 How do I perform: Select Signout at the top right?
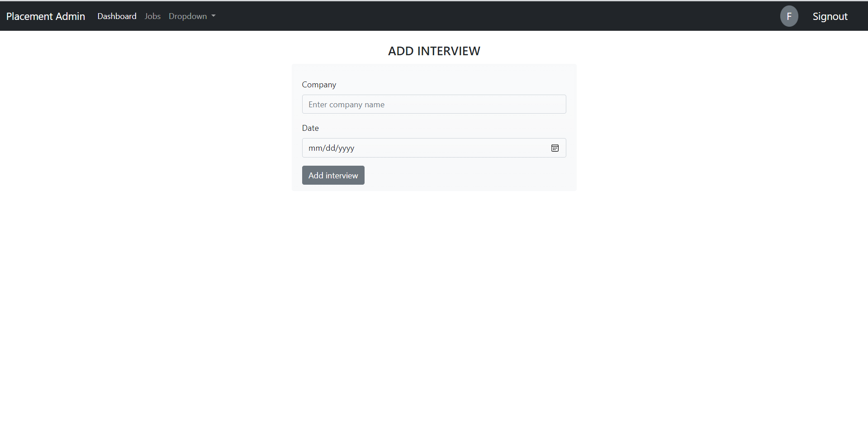pos(830,16)
